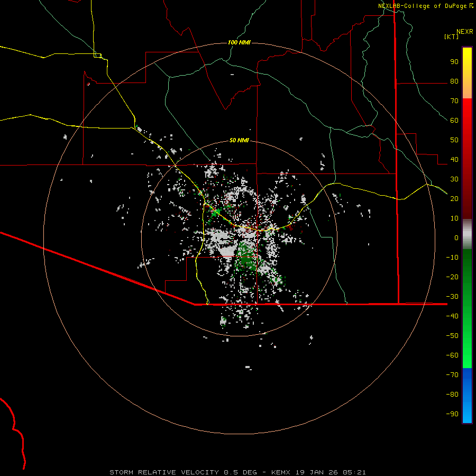Click the NEXR legend title
The width and height of the screenshot is (476, 476).
[465, 32]
